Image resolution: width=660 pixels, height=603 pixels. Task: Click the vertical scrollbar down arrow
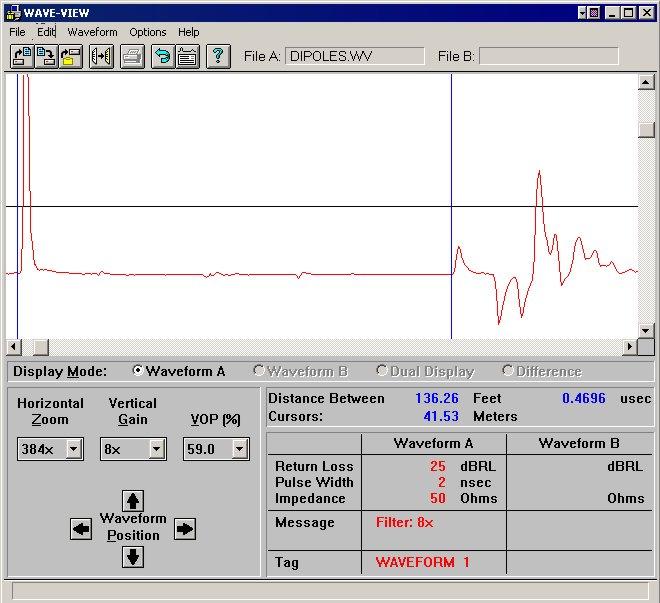pyautogui.click(x=646, y=331)
